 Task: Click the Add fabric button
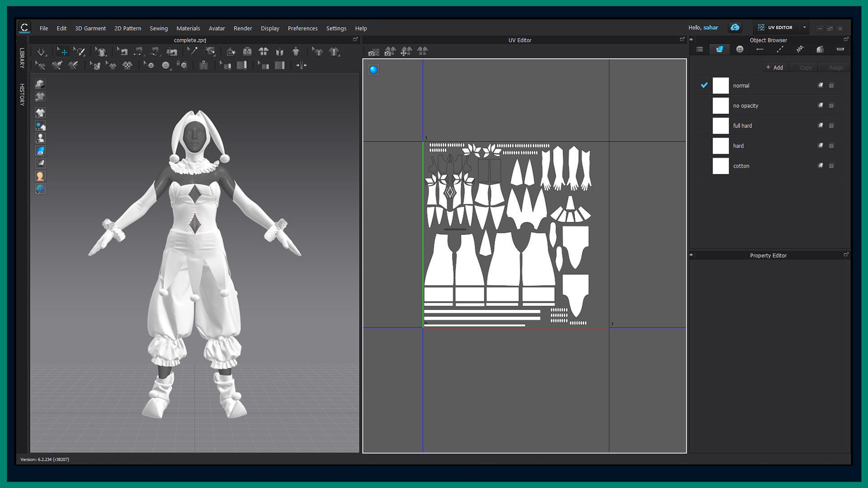point(774,67)
